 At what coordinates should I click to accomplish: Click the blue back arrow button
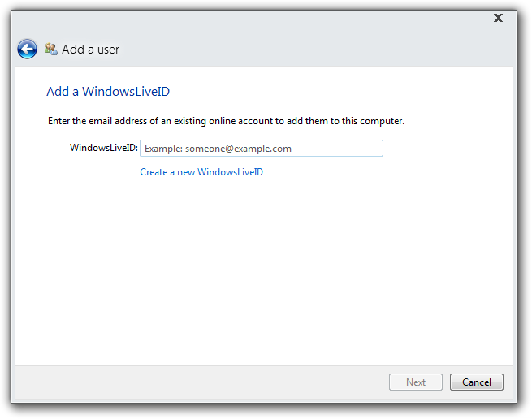coord(27,50)
